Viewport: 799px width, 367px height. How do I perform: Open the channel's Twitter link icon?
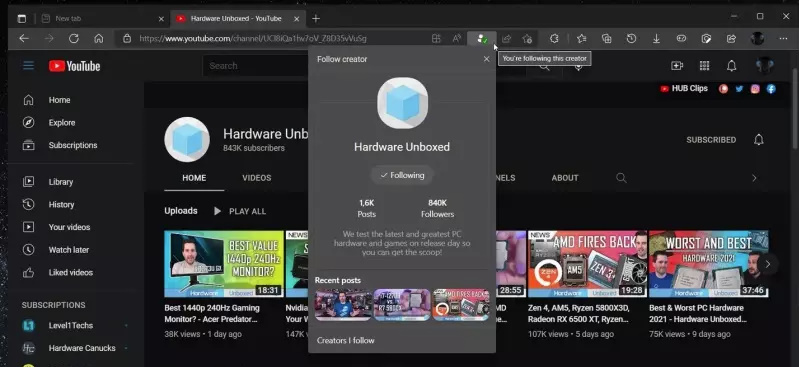point(739,89)
